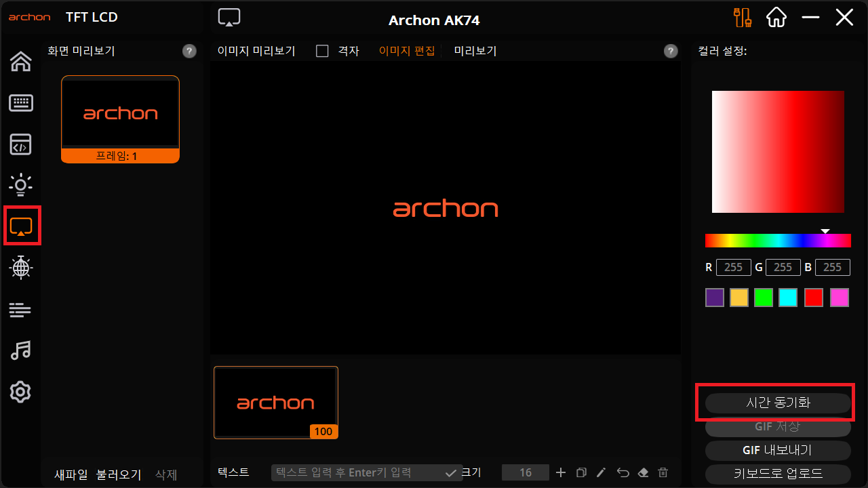Click 불러오기 to load a file

point(119,474)
